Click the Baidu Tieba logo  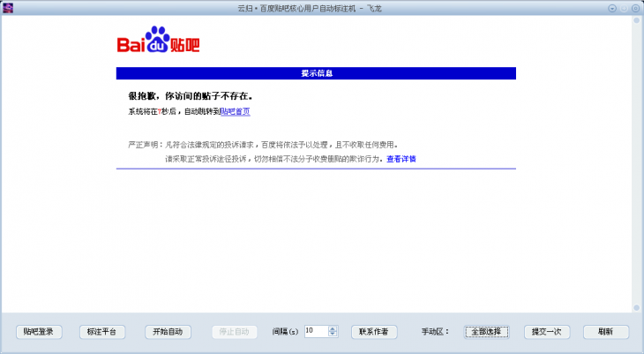158,40
